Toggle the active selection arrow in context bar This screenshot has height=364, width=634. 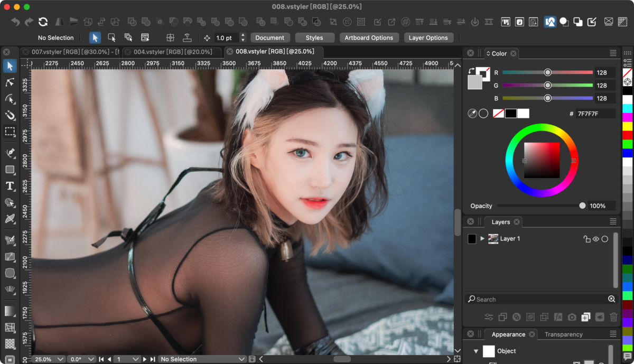coord(95,38)
